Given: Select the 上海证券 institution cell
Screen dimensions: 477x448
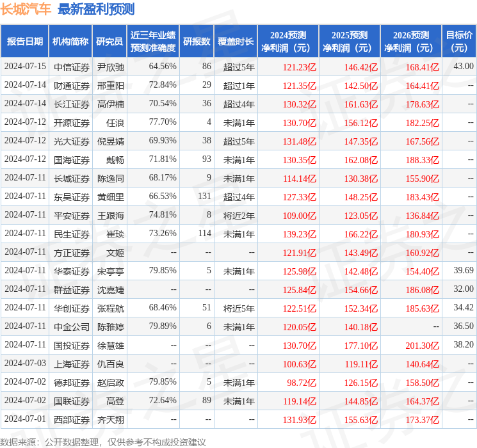Looking at the screenshot, I should coord(72,364).
